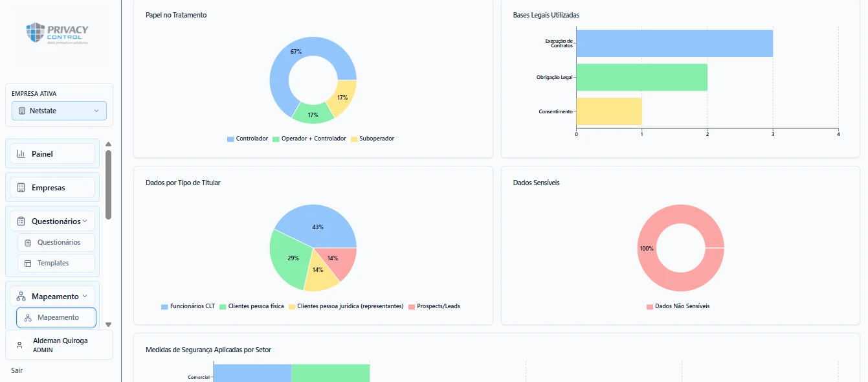Image resolution: width=868 pixels, height=382 pixels.
Task: Click the user icon next to Aldeman Quiroga
Action: click(19, 345)
